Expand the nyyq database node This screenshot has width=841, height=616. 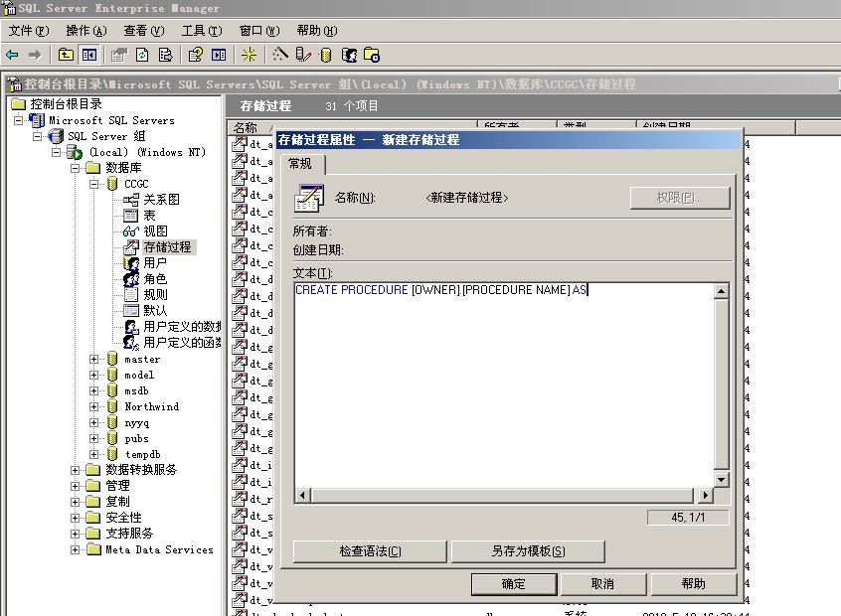[93, 422]
